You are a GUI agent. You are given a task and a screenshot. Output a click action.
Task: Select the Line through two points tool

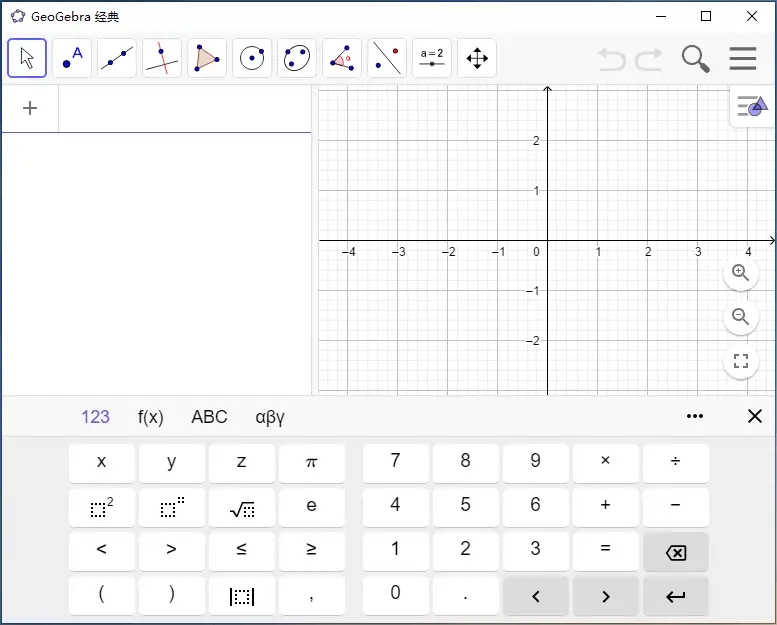coord(117,58)
